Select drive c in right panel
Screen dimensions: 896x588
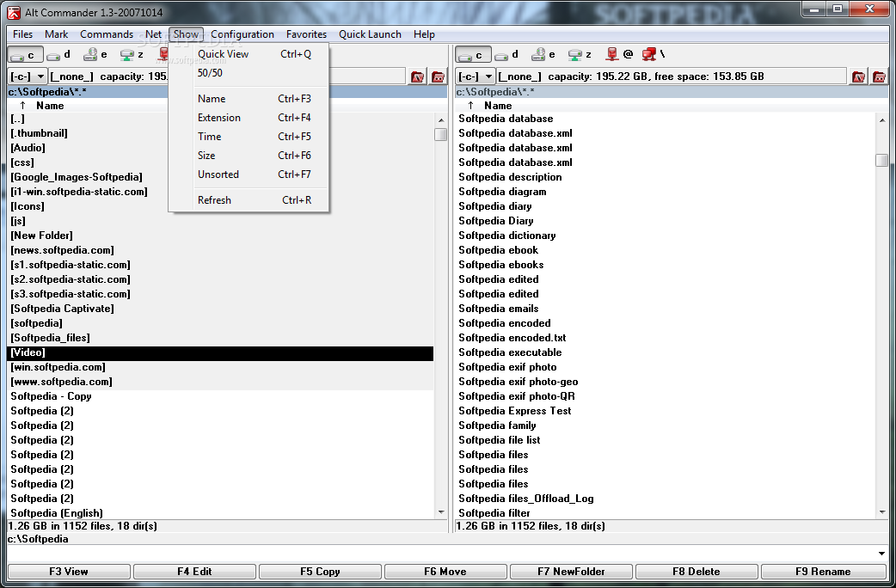point(473,55)
